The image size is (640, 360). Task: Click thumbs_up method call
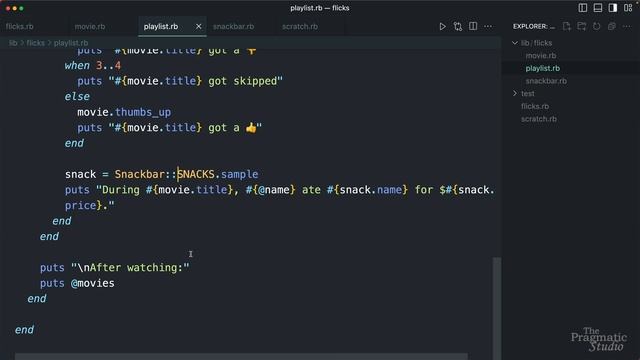[x=143, y=112]
